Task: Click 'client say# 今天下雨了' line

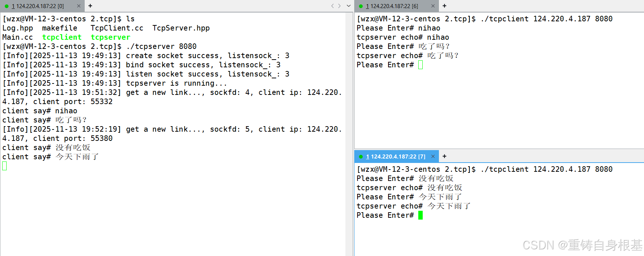Action: [50, 157]
